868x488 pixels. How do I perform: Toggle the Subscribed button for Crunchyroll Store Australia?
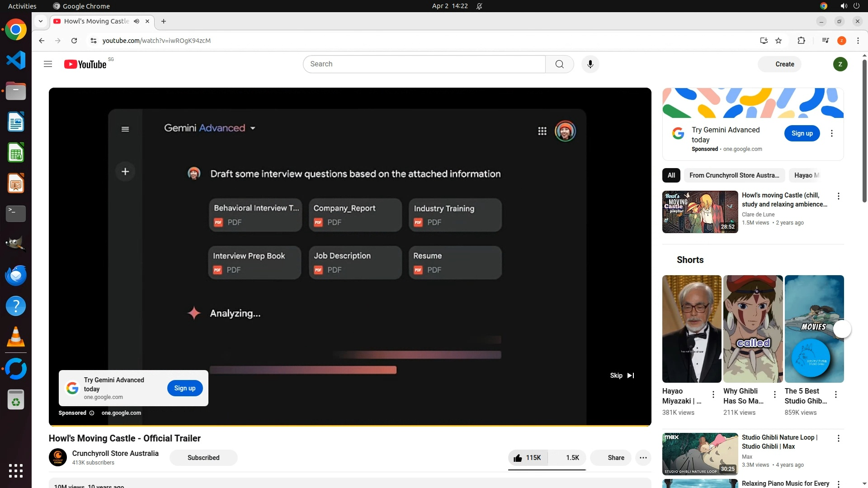click(203, 458)
